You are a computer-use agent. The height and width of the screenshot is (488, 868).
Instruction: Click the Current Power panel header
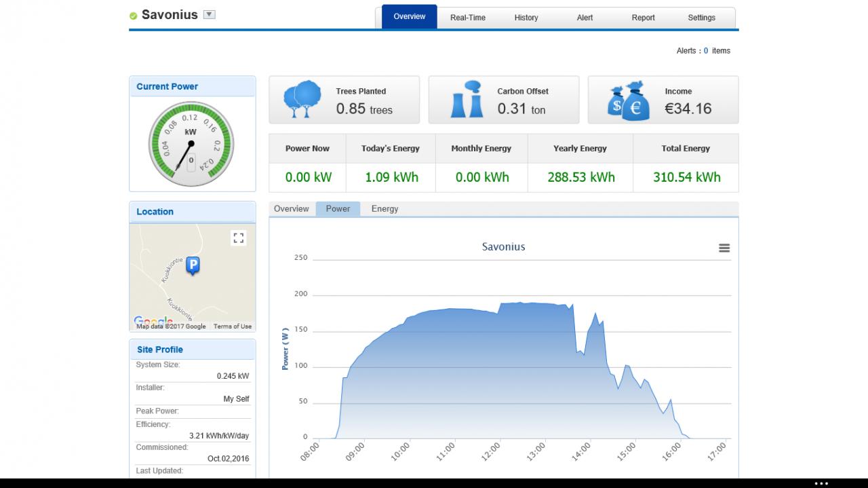click(193, 86)
